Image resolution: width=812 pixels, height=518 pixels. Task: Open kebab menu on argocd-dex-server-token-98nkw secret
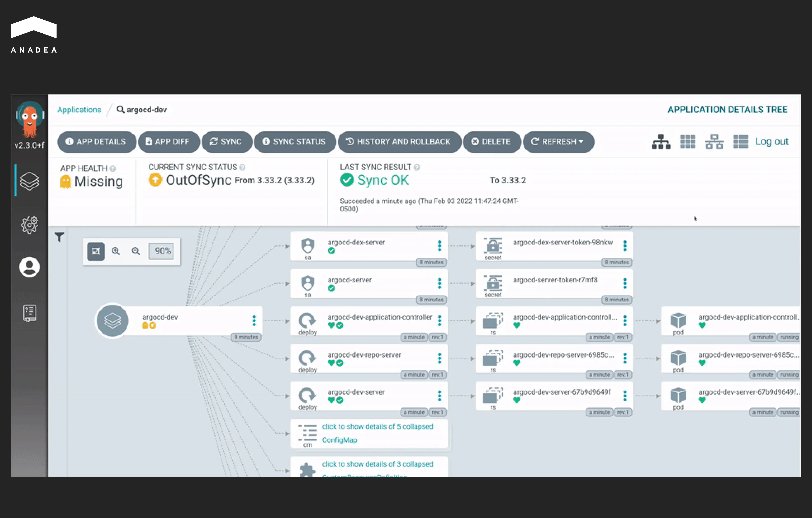pyautogui.click(x=625, y=246)
